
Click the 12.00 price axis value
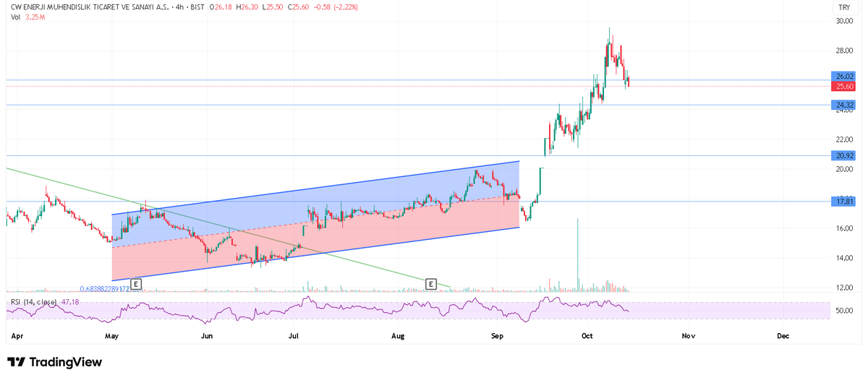pyautogui.click(x=844, y=288)
